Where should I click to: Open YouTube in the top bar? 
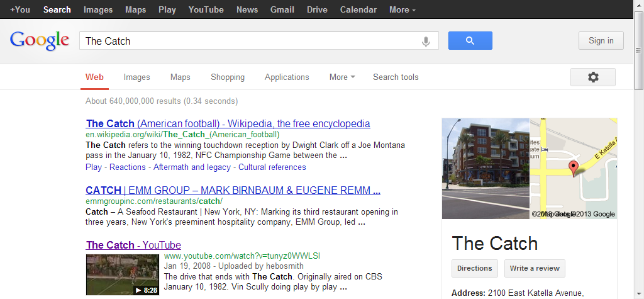click(x=206, y=10)
